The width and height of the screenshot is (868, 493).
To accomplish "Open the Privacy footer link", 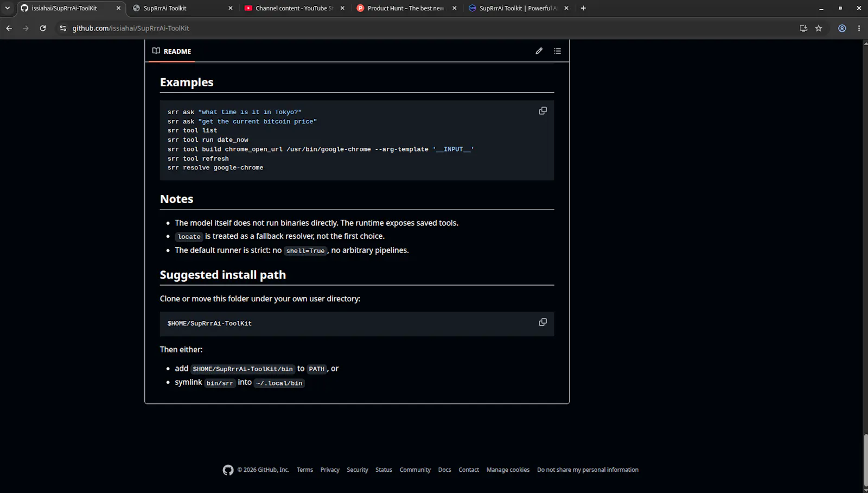I will point(330,470).
